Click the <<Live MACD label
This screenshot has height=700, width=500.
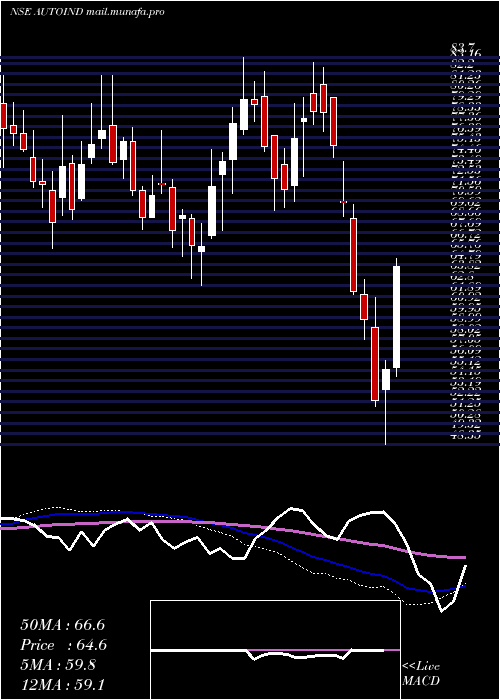421,674
